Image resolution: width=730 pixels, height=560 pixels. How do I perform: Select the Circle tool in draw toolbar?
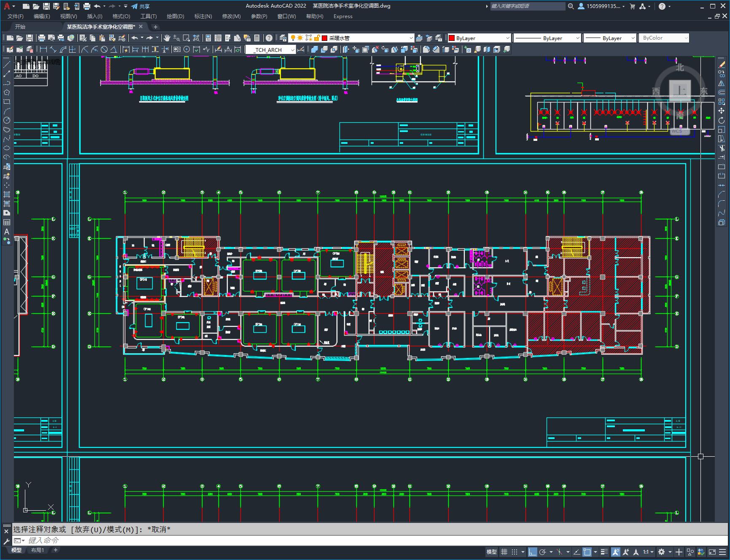click(7, 120)
